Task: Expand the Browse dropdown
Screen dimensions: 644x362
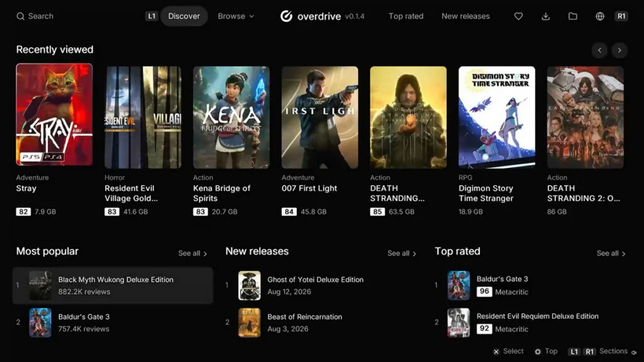Action: (x=236, y=16)
